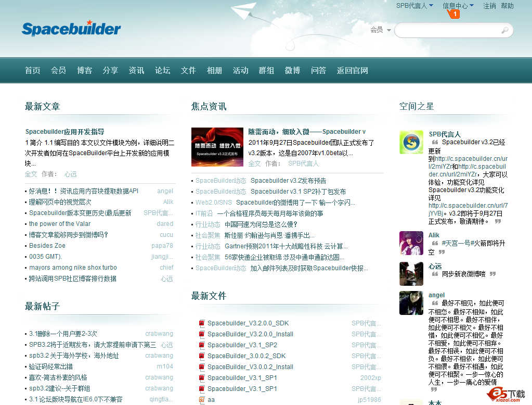The width and height of the screenshot is (532, 405).
Task: Open SPB代言人 avatar in 空间之星
Action: coord(411,142)
